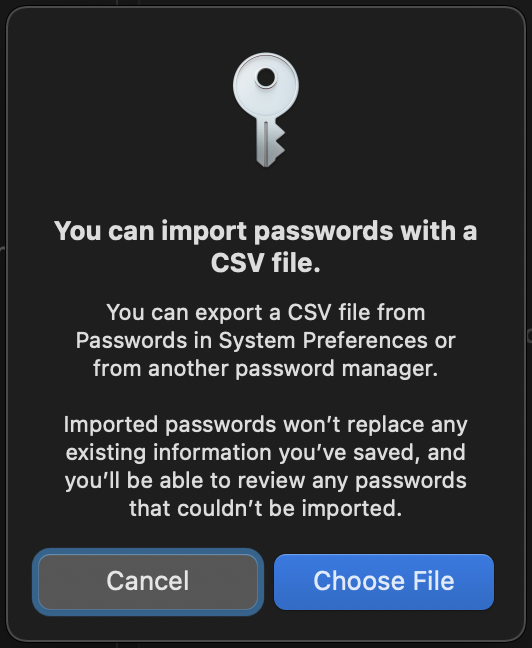532x648 pixels.
Task: Click 'Imported passwords won't replace any' line
Action: [x=266, y=424]
